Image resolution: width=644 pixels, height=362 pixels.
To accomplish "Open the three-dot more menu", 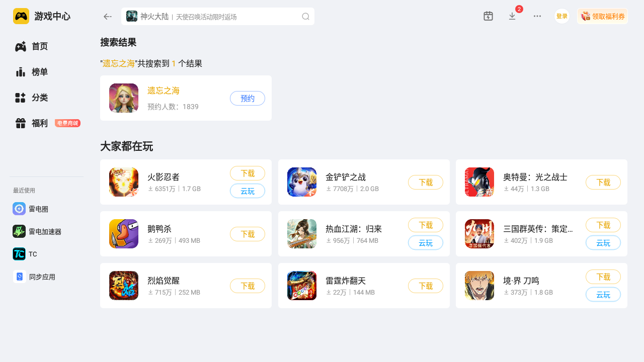I will [537, 16].
